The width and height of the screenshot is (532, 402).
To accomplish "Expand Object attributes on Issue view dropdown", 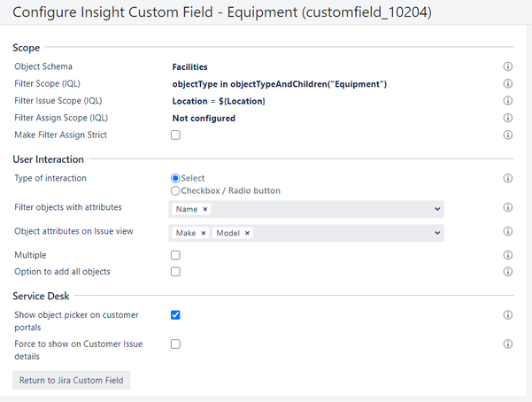I will click(x=437, y=233).
